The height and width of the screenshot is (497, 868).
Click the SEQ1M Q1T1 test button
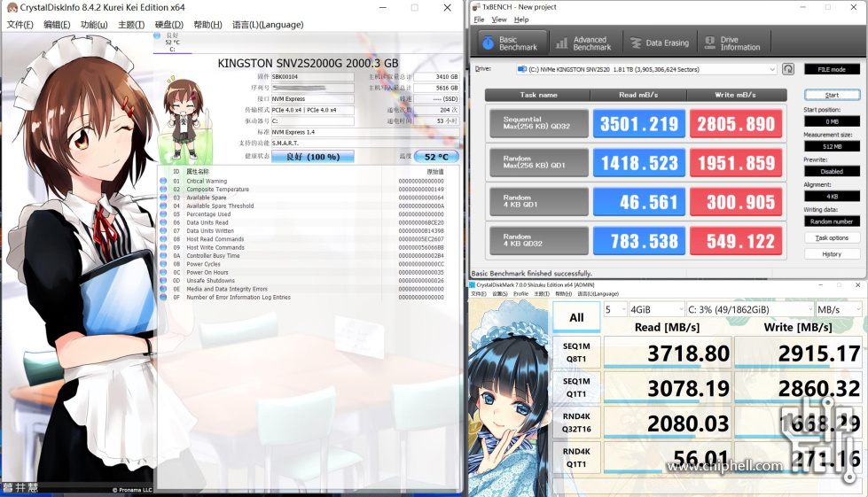point(576,387)
